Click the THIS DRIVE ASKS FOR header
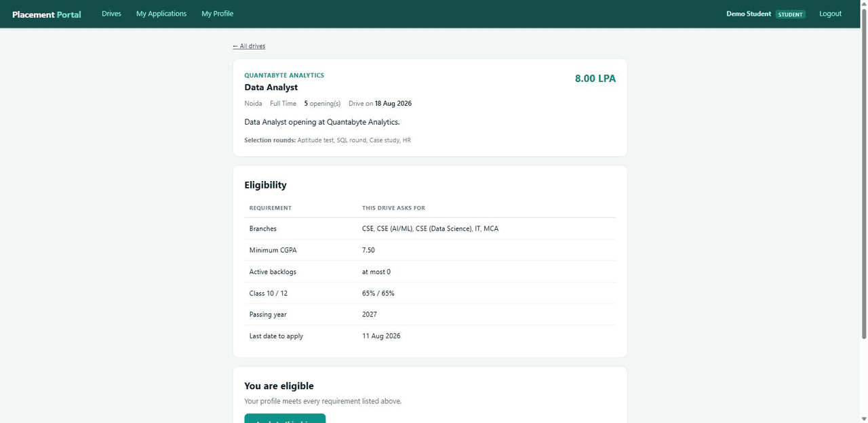 (x=393, y=208)
